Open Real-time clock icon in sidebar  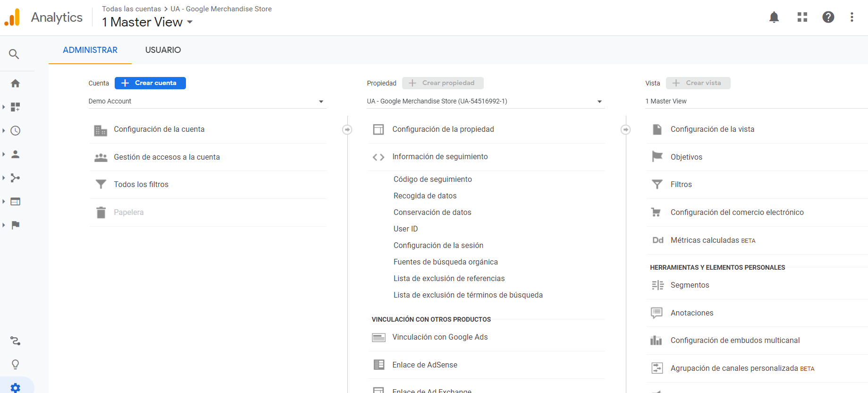click(15, 131)
